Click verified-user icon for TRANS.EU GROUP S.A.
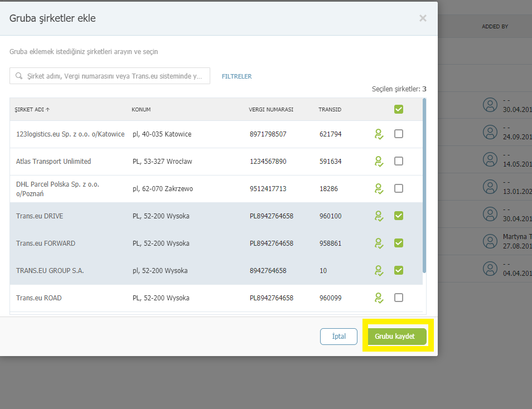Image resolution: width=532 pixels, height=409 pixels. point(379,271)
